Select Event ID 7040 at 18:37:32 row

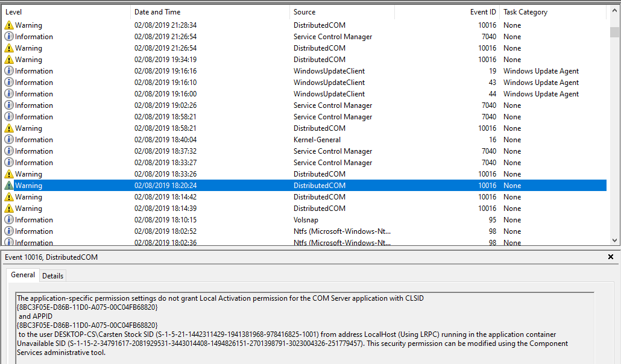tap(489, 151)
